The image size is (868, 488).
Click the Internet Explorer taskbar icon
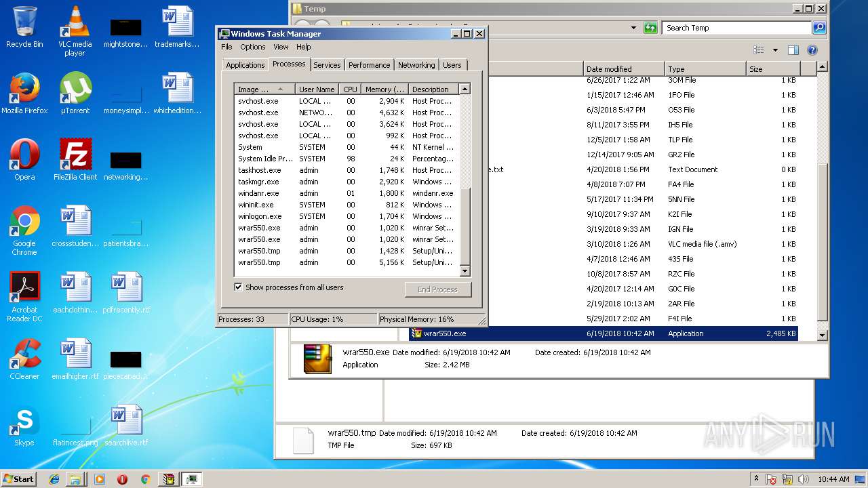[54, 479]
